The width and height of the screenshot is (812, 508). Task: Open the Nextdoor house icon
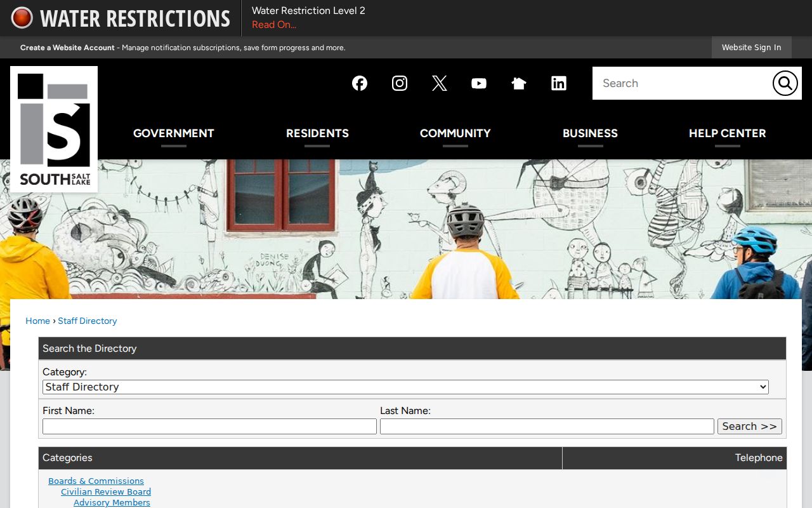coord(519,83)
